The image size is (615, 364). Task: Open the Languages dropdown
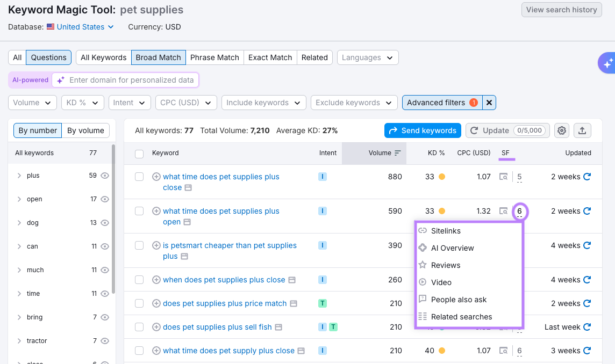pos(367,57)
